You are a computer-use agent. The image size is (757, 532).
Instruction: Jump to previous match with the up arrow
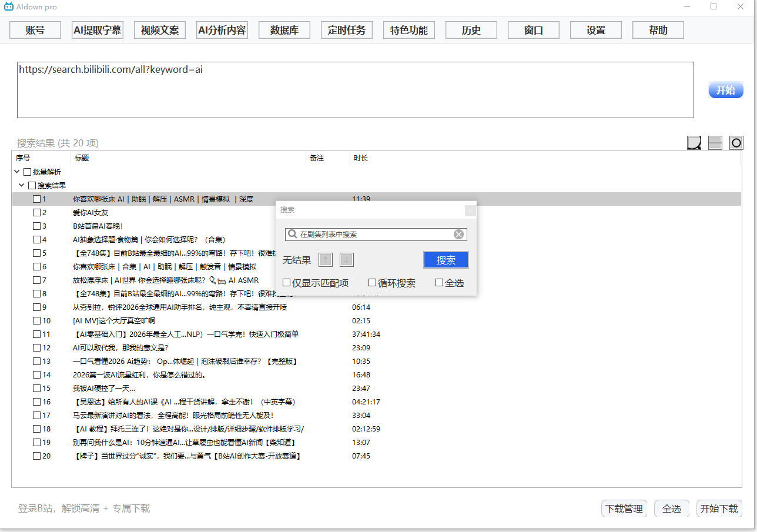[325, 259]
